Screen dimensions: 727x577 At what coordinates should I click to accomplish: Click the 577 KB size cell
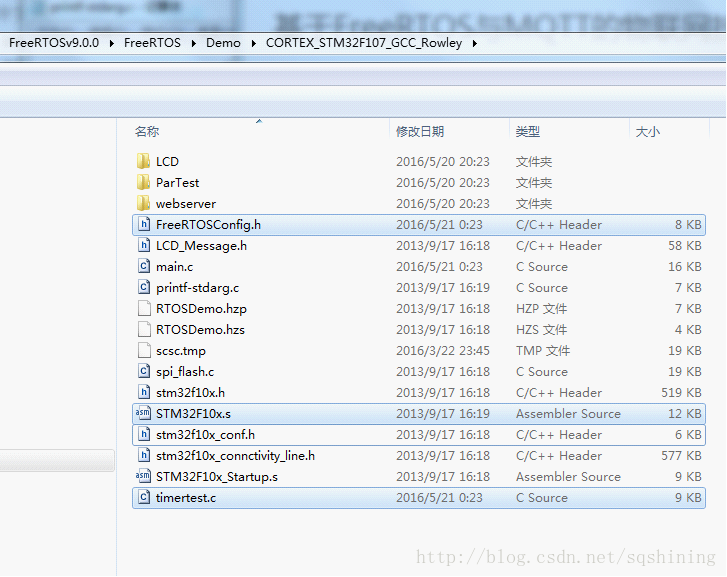coord(681,455)
